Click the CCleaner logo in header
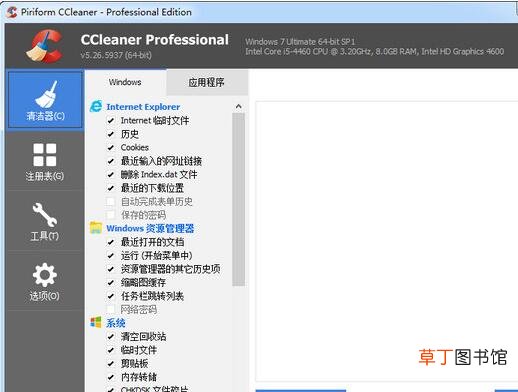 pyautogui.click(x=45, y=46)
